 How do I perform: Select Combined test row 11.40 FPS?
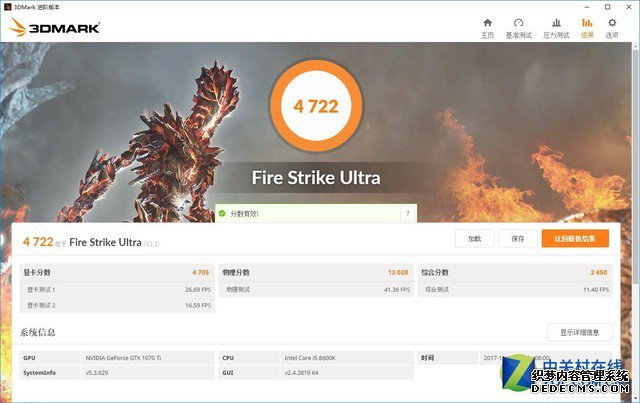[515, 289]
